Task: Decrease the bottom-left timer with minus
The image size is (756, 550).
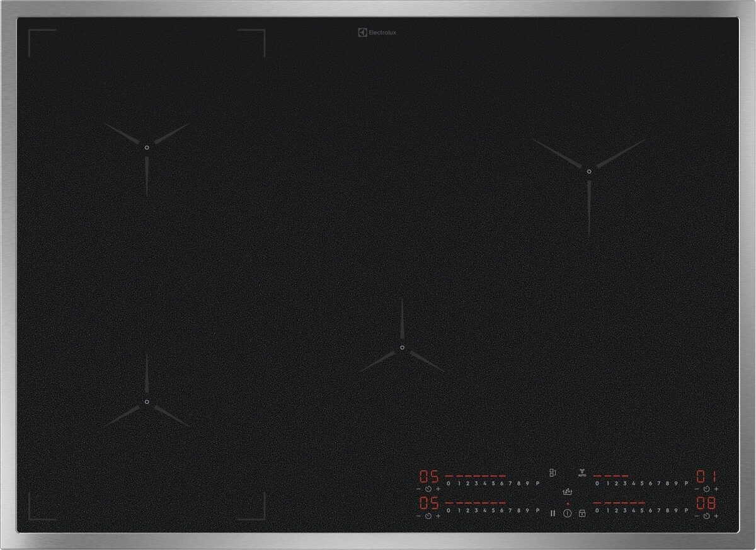Action: 418,516
